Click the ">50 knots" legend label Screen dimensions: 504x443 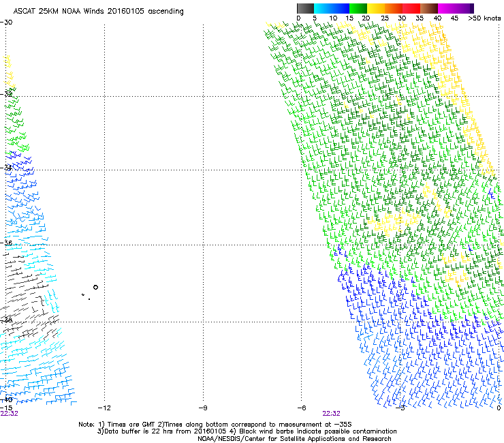point(484,18)
